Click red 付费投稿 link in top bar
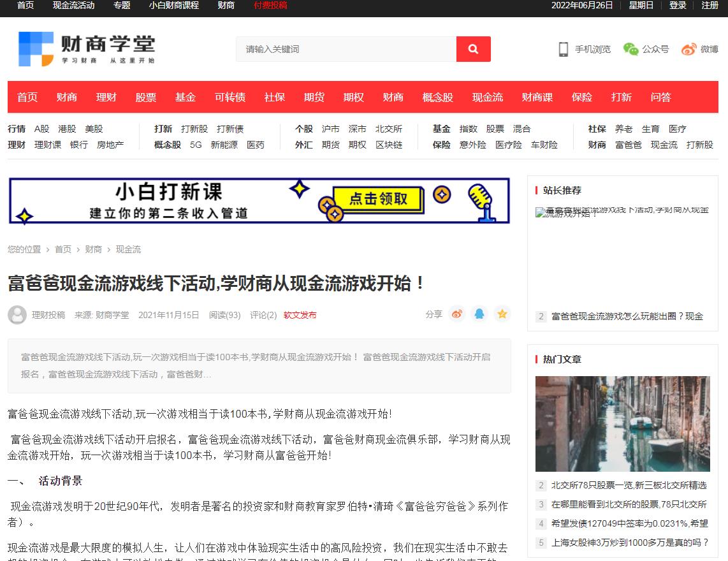This screenshot has width=728, height=561. tap(270, 5)
